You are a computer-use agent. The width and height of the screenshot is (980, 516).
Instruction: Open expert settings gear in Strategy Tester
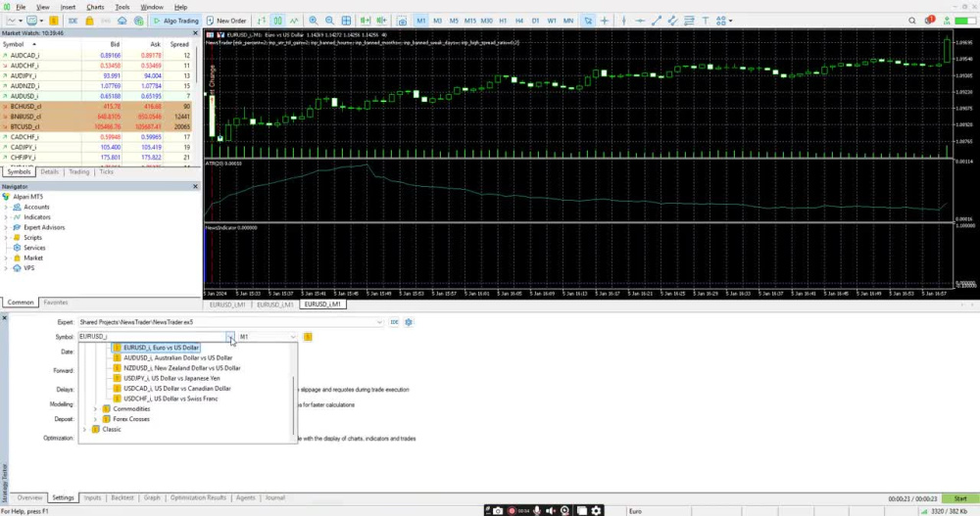point(409,322)
